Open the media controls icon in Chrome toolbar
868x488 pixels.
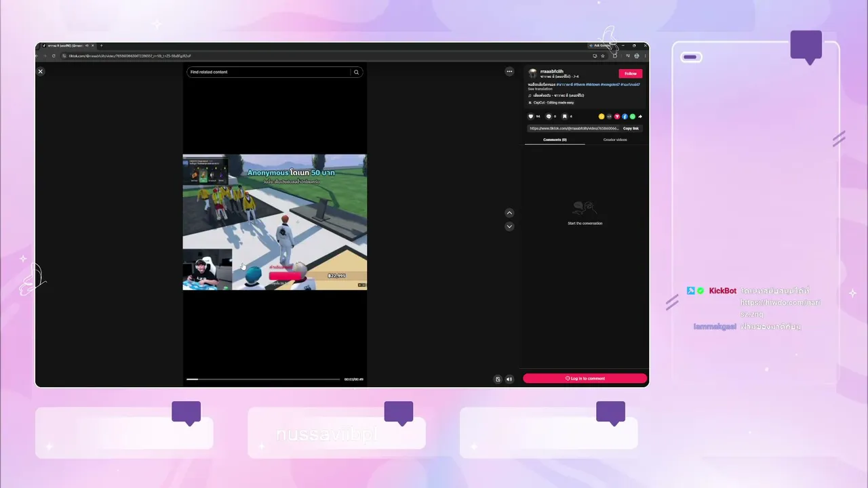[x=627, y=56]
